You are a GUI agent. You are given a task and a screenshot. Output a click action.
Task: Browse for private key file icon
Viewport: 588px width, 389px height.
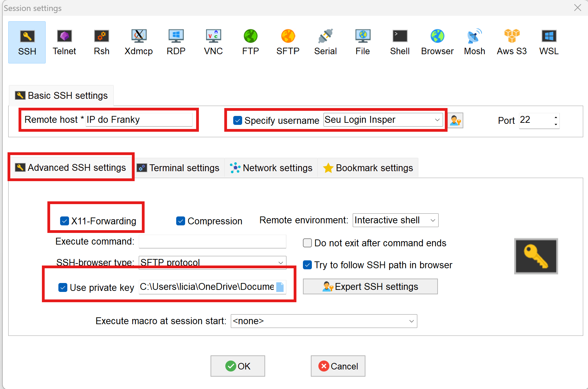coord(280,287)
